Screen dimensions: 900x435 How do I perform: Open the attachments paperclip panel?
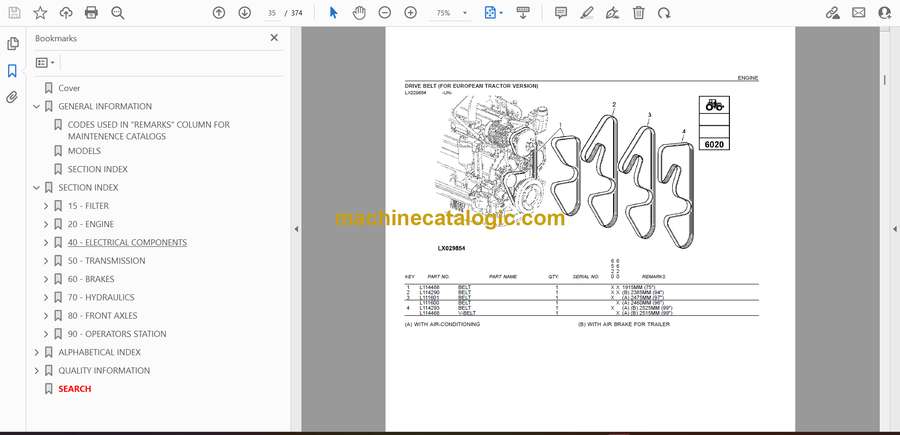(12, 97)
